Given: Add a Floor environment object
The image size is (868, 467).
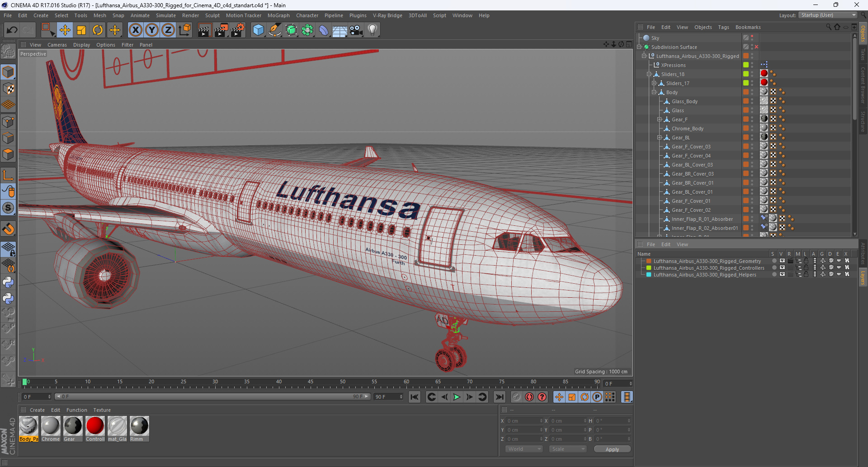Looking at the screenshot, I should (x=340, y=30).
